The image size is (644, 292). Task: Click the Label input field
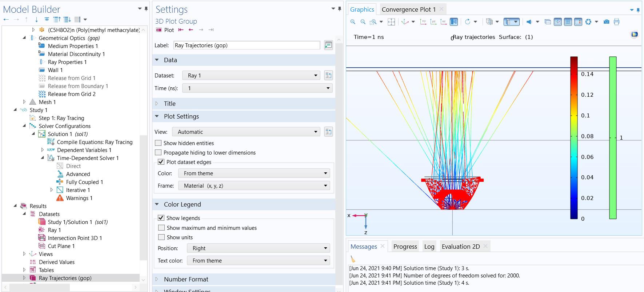click(247, 45)
